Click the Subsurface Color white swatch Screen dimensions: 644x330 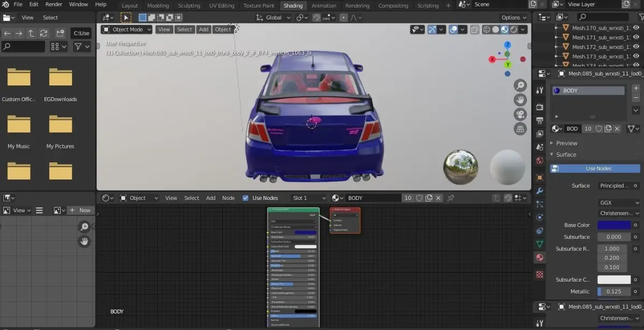pos(614,279)
